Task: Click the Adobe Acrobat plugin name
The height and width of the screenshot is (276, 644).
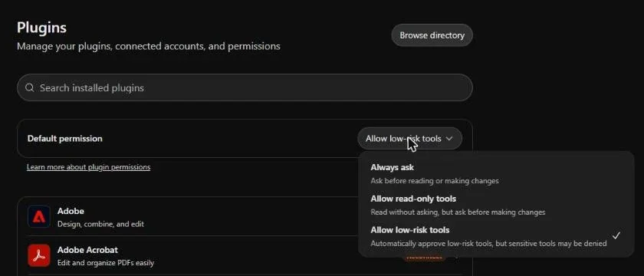Action: pyautogui.click(x=87, y=250)
